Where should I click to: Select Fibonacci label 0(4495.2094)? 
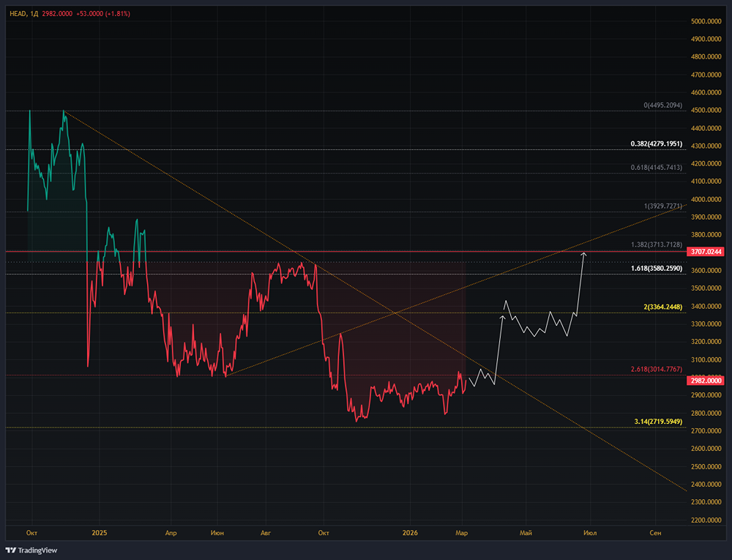(662, 105)
